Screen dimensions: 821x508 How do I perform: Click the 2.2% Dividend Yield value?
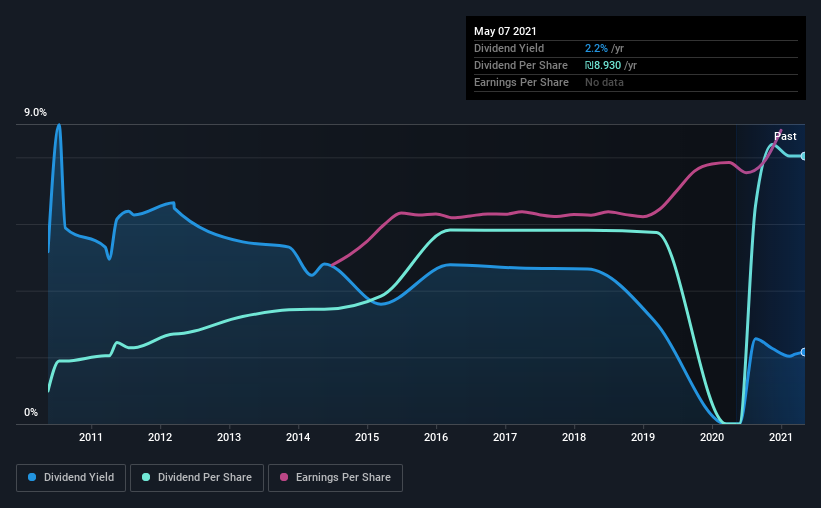pos(596,48)
